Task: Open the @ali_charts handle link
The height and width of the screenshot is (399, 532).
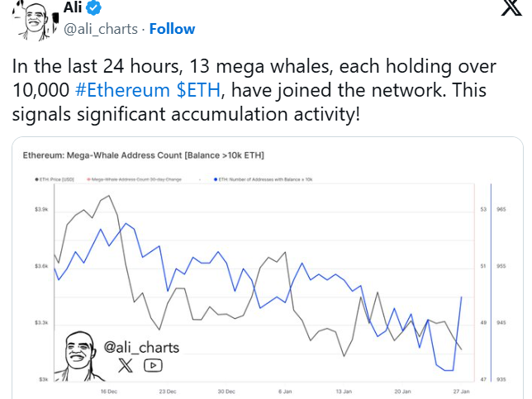Action: point(101,29)
